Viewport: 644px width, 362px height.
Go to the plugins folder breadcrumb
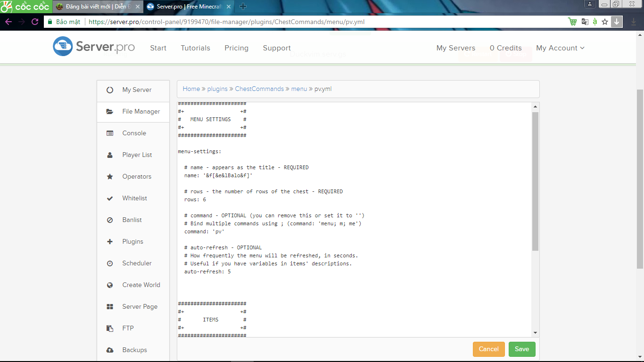[217, 89]
